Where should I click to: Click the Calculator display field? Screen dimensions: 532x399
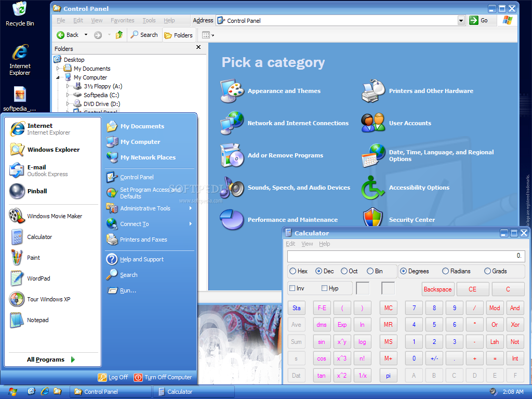pyautogui.click(x=406, y=256)
